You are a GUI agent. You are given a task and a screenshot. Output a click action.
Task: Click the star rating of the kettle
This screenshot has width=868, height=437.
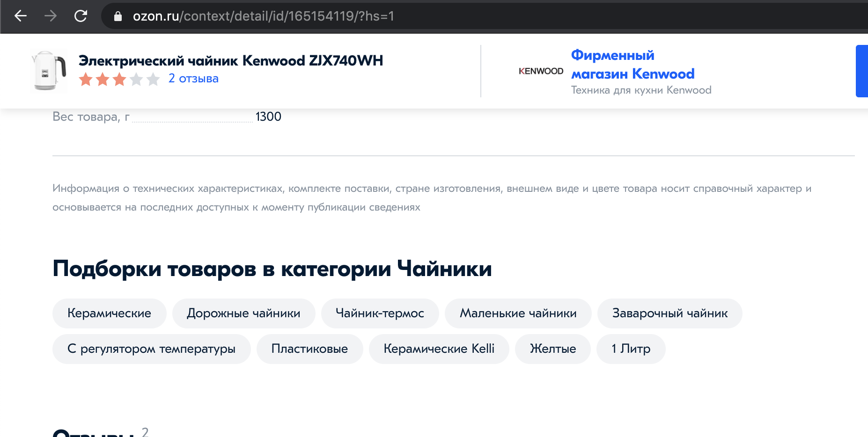(x=119, y=79)
